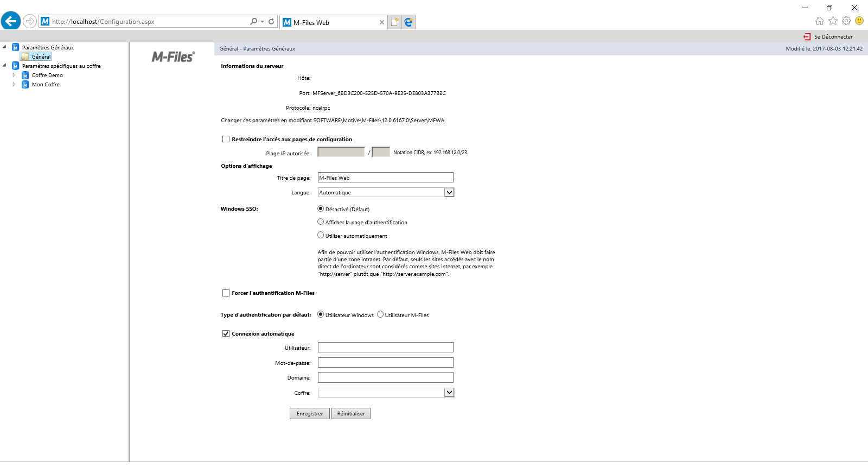Image resolution: width=868 pixels, height=467 pixels.
Task: Select Général in the tree
Action: [x=41, y=57]
